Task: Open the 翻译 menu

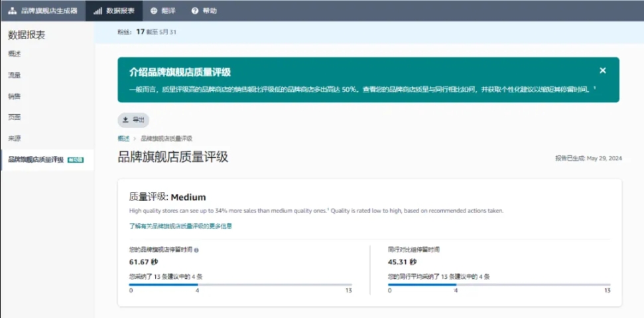Action: [x=163, y=11]
